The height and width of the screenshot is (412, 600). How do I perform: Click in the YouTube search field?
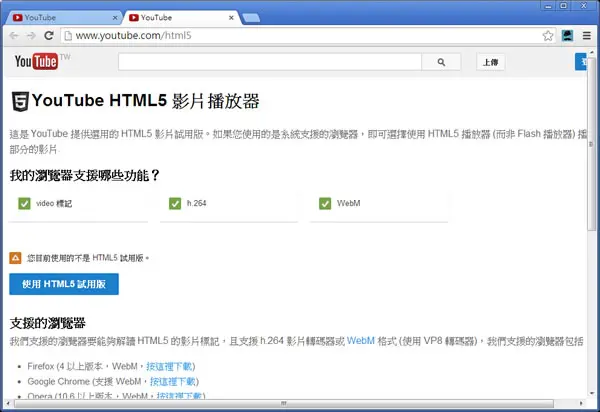tap(270, 62)
